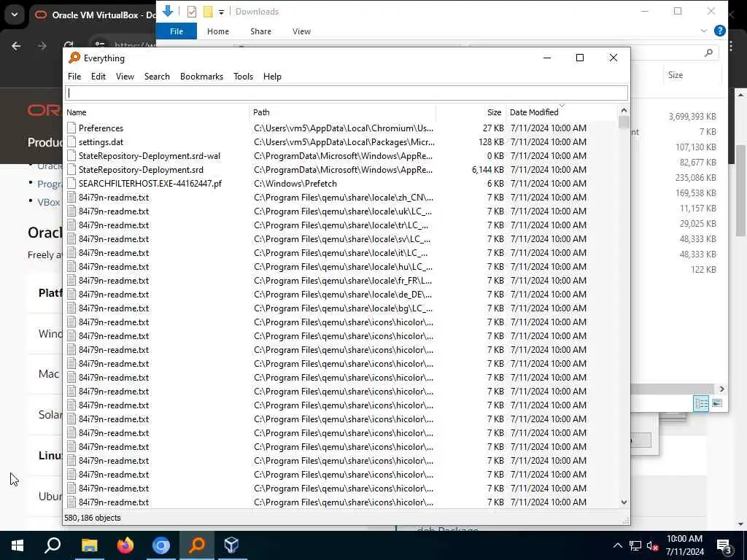Click the 6,144 KB size cell
Viewport: 747px width, 560px height.
[487, 169]
